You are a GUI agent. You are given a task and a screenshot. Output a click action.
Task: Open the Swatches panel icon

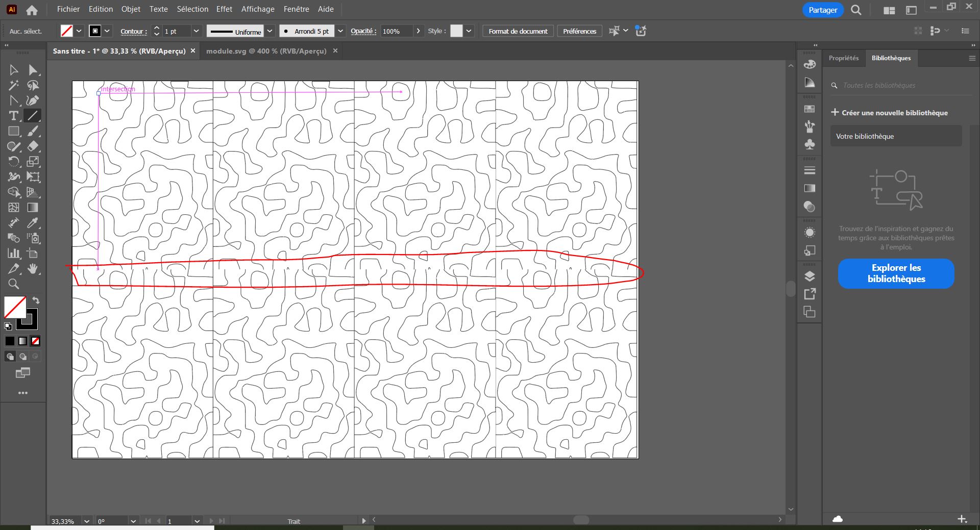[810, 109]
